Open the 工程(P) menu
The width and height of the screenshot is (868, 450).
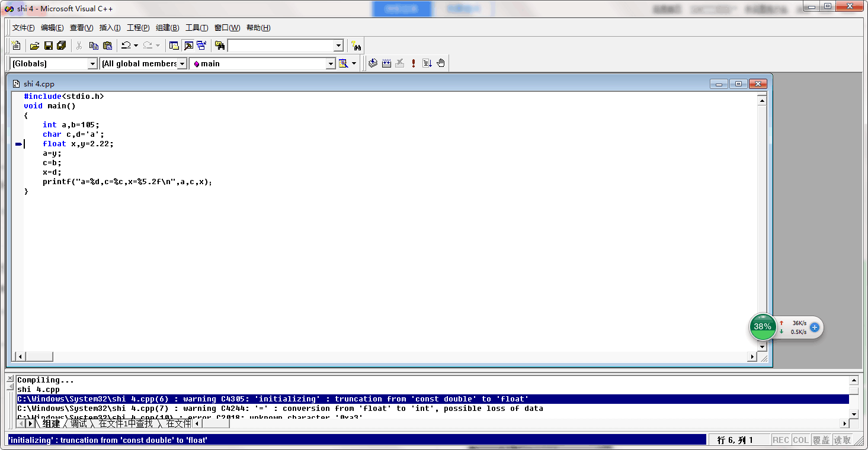tap(138, 28)
